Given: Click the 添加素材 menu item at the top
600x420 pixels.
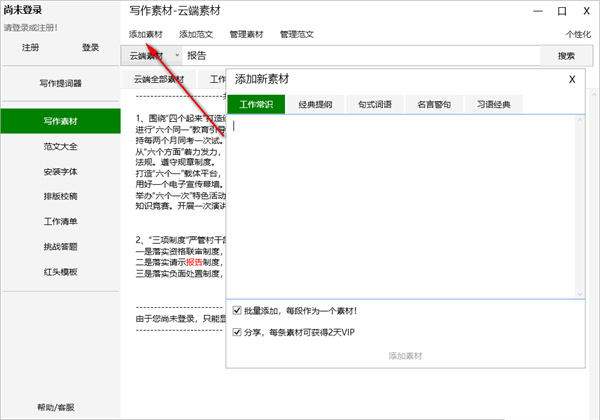Looking at the screenshot, I should click(x=146, y=34).
